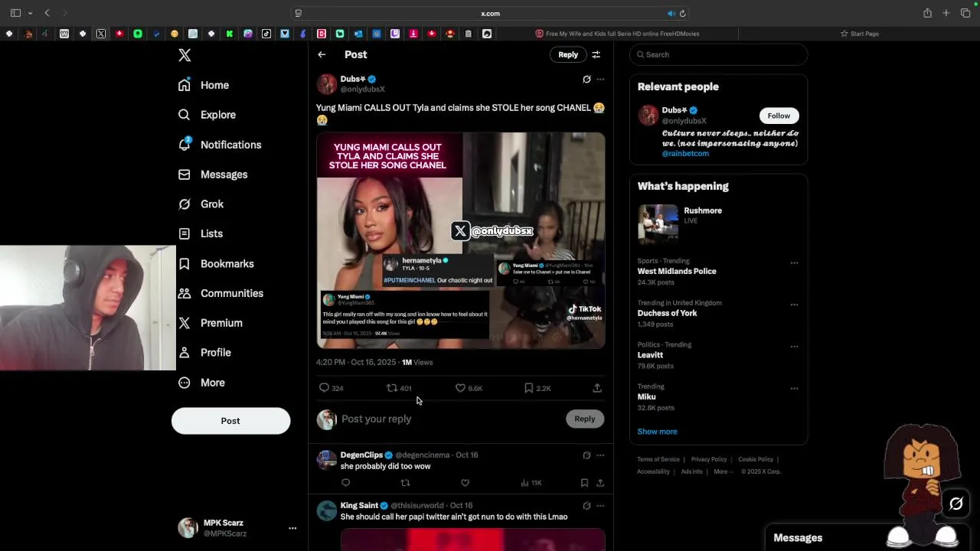Share DegenClips' comment
Viewport: 980px width, 551px height.
click(x=600, y=483)
